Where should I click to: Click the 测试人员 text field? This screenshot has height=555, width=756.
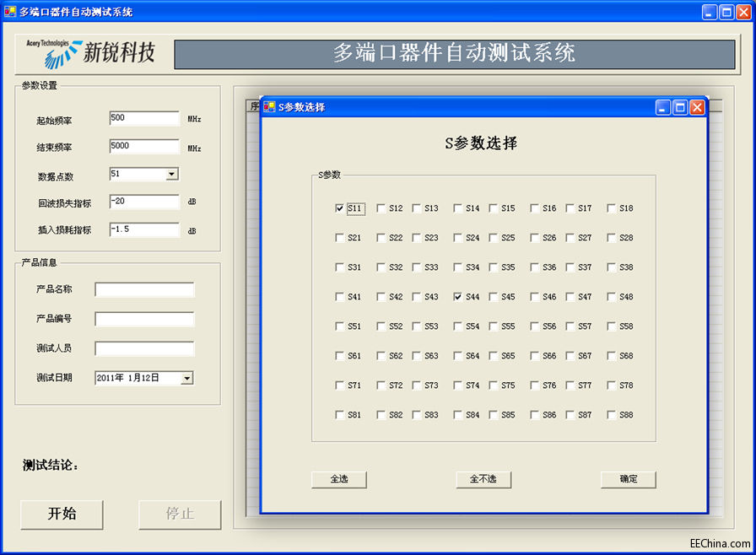click(144, 349)
